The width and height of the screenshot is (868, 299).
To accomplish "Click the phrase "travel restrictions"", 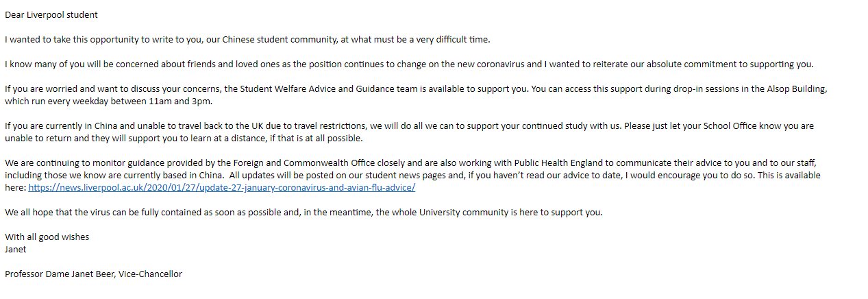I will tap(327, 126).
